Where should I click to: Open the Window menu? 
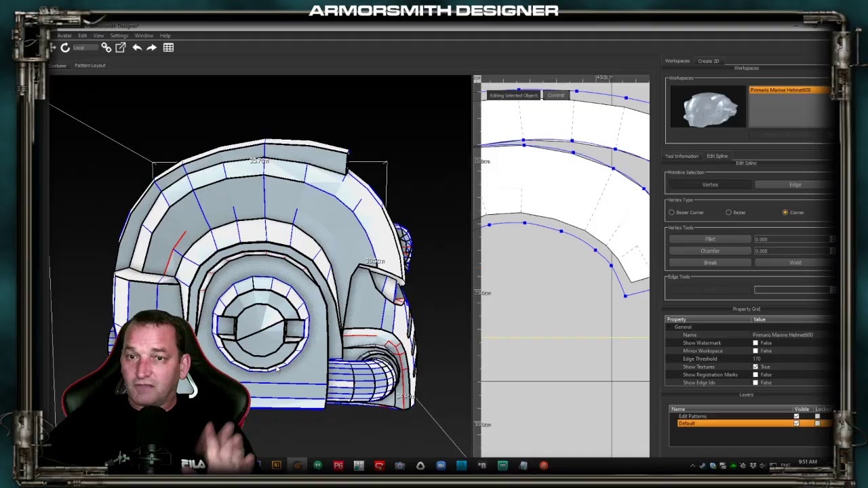pyautogui.click(x=144, y=35)
